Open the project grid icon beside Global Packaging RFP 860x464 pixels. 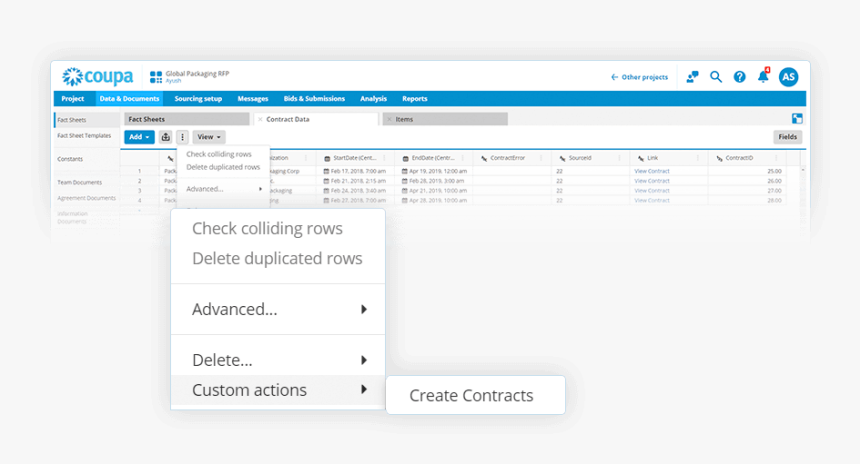[x=156, y=77]
